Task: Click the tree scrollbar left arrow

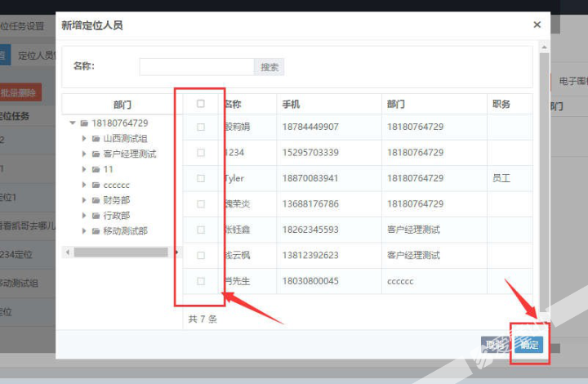Action: 68,252
